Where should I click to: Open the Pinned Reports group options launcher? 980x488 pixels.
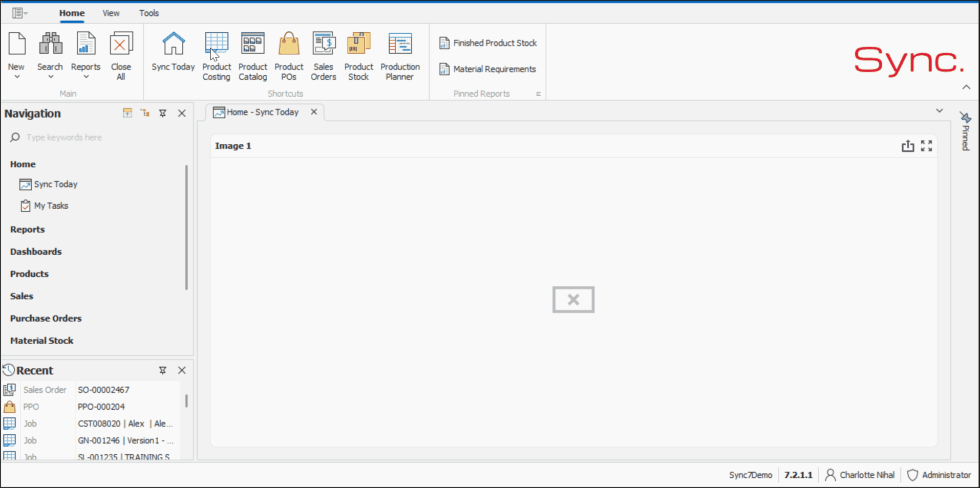539,94
